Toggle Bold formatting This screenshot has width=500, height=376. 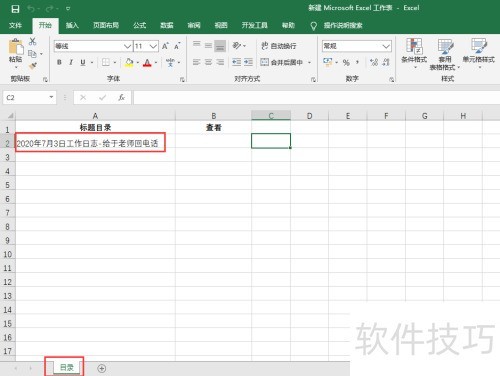coord(59,62)
